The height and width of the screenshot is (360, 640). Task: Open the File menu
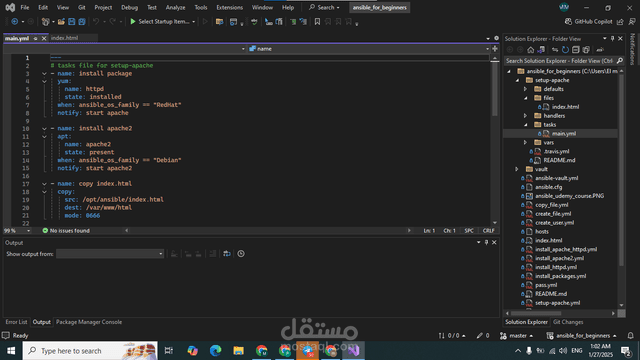point(24,7)
